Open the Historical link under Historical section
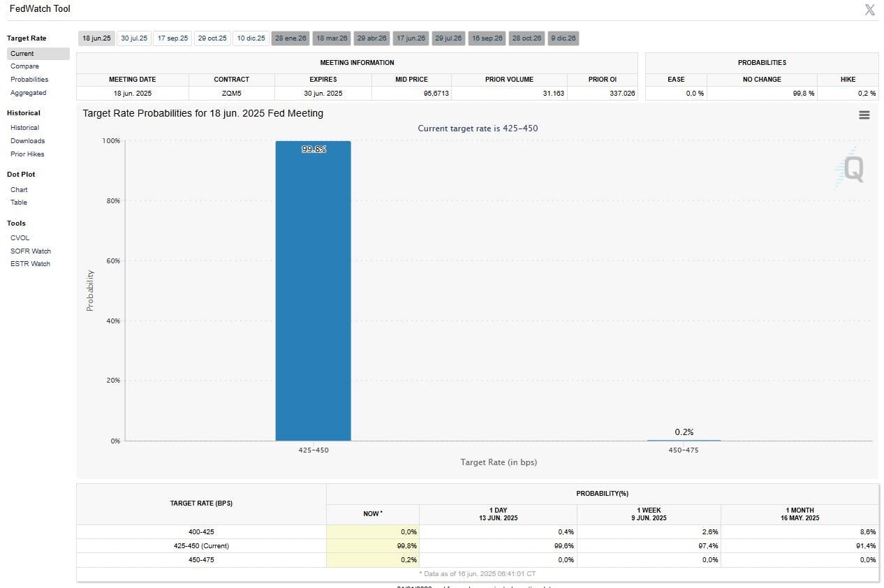The height and width of the screenshot is (588, 884). [x=24, y=128]
